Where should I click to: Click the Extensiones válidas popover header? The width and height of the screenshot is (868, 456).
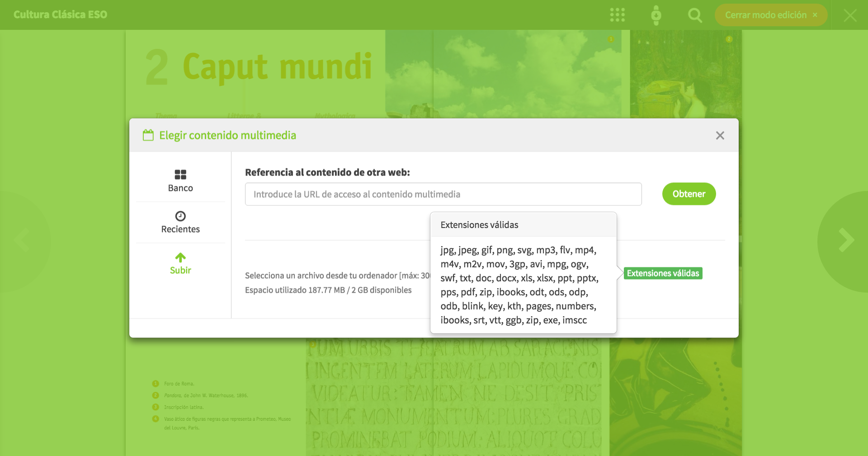pos(479,225)
